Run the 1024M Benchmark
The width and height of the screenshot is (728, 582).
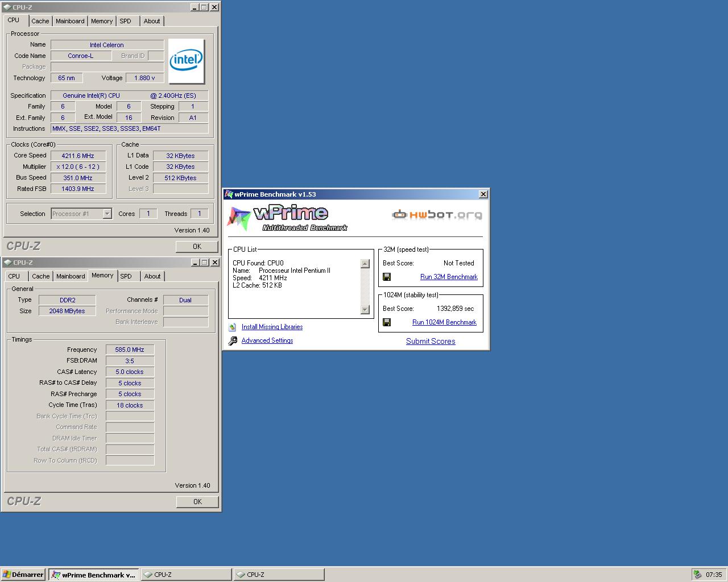(444, 322)
